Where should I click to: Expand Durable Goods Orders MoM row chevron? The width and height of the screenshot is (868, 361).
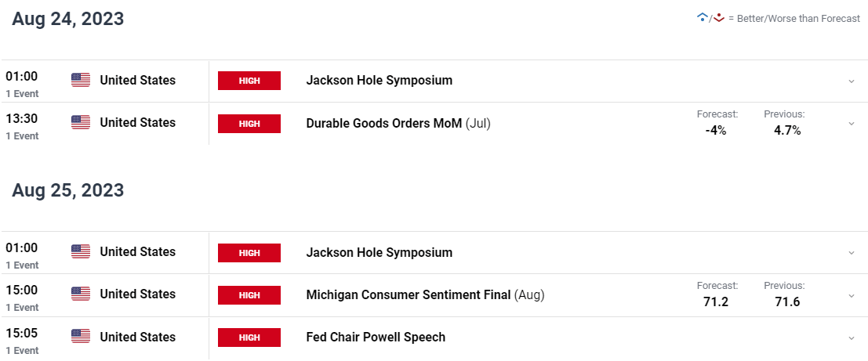(x=852, y=124)
